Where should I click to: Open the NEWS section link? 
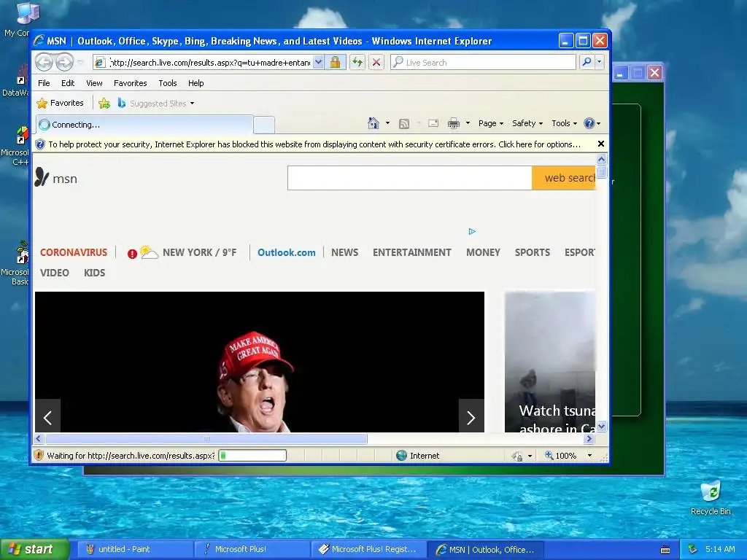[344, 252]
